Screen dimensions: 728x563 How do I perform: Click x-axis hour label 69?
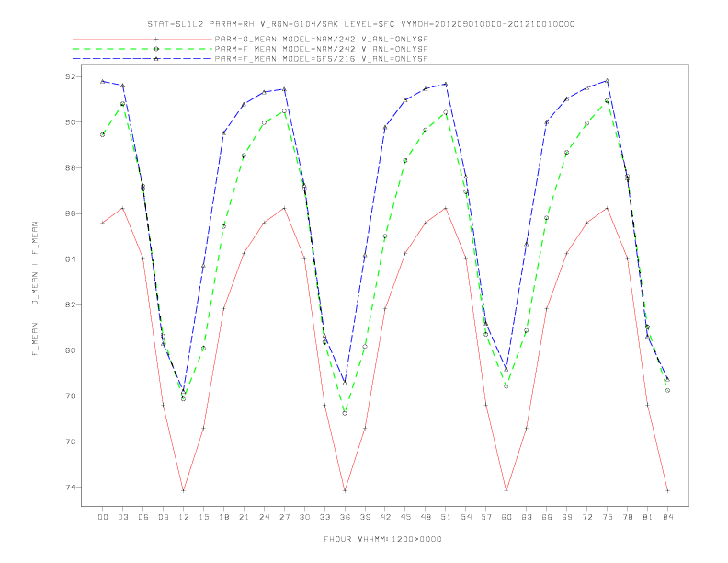[567, 517]
